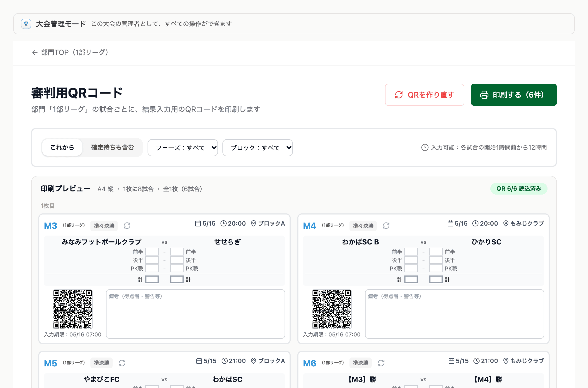Click the clock icon in the M6 card
Screen dimensions: 588x388
coord(477,361)
